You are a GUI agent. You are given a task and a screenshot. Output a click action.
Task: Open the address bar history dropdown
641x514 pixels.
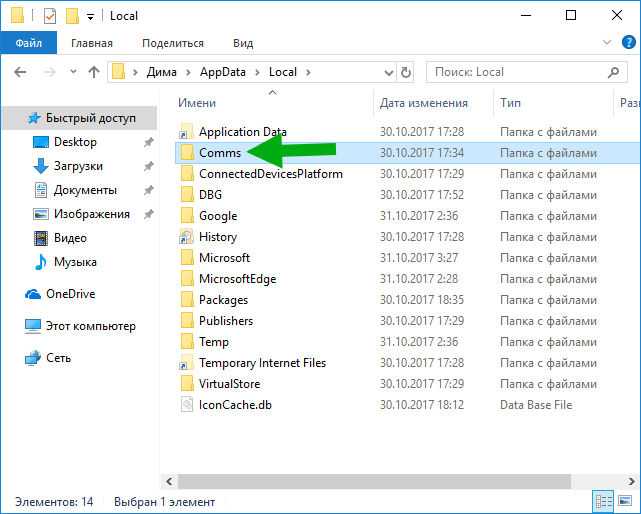point(389,73)
